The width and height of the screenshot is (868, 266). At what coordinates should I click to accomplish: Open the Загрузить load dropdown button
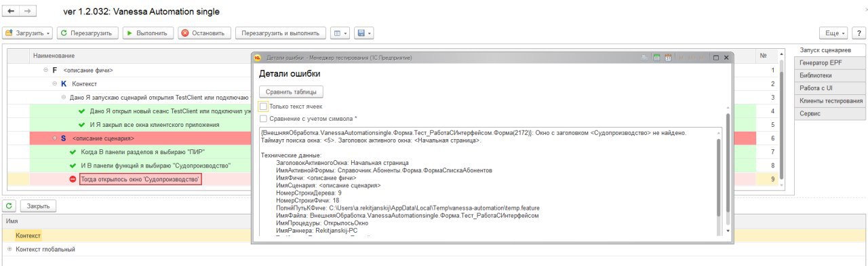pyautogui.click(x=28, y=33)
